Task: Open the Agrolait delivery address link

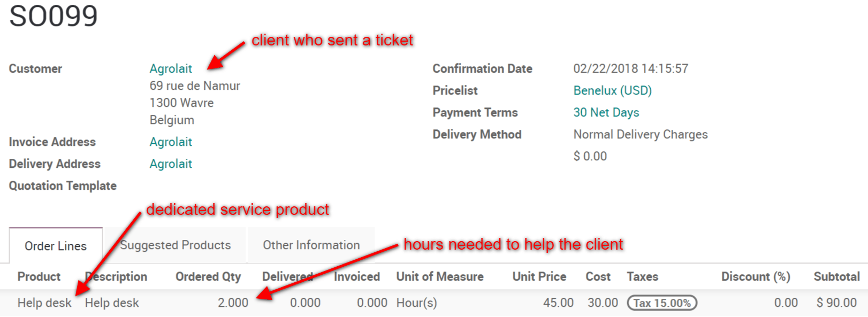Action: 171,164
